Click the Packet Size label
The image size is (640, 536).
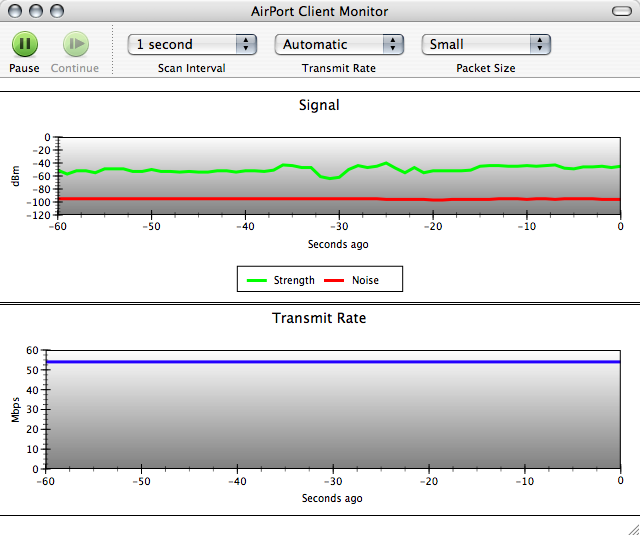point(486,68)
